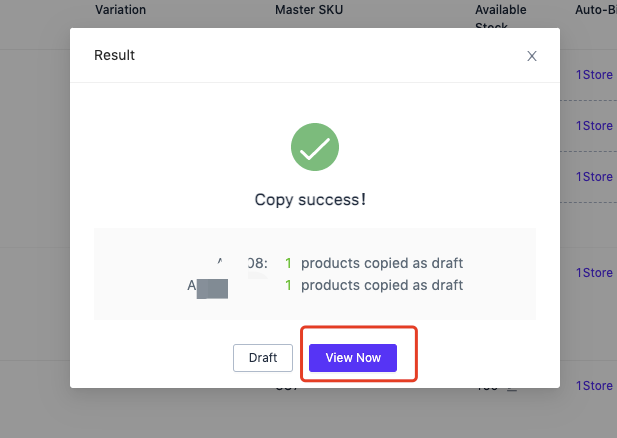Click the gray masked store name block
Viewport: 617px width, 438px height.
[212, 289]
